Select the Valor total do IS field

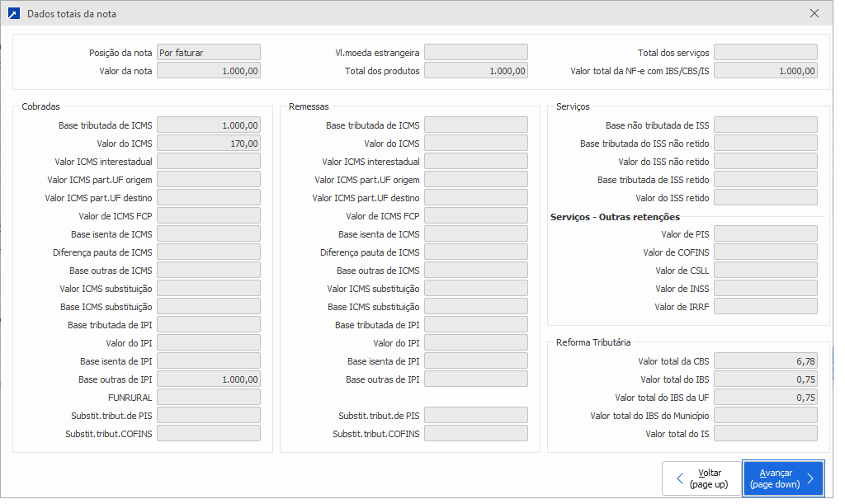point(765,434)
